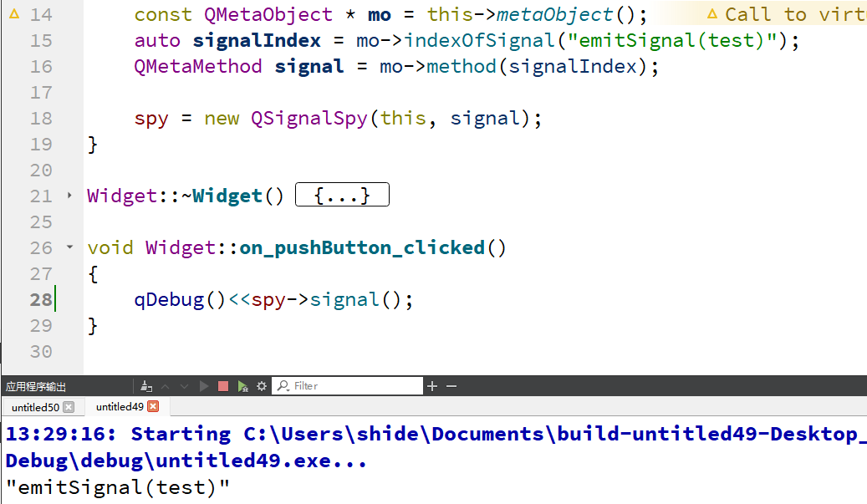Click line number 18 in the gutter
This screenshot has height=504, width=867.
[x=41, y=118]
